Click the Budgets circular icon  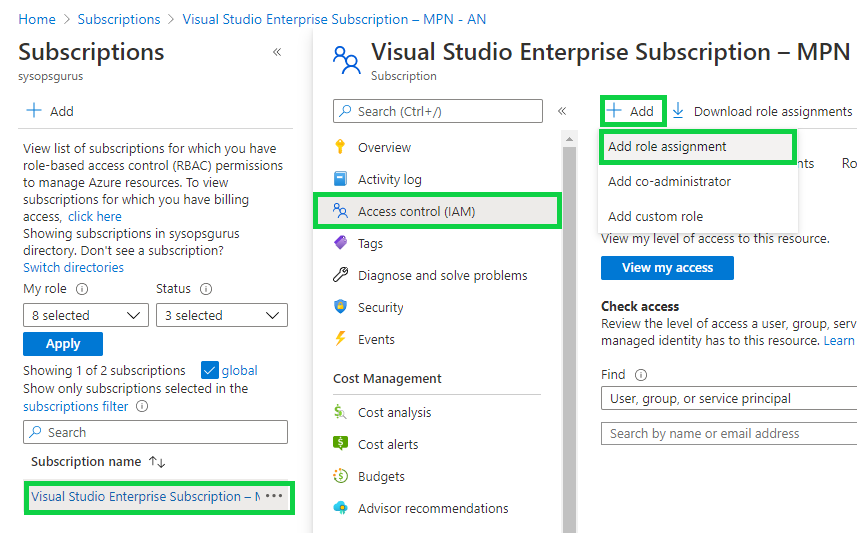[340, 476]
